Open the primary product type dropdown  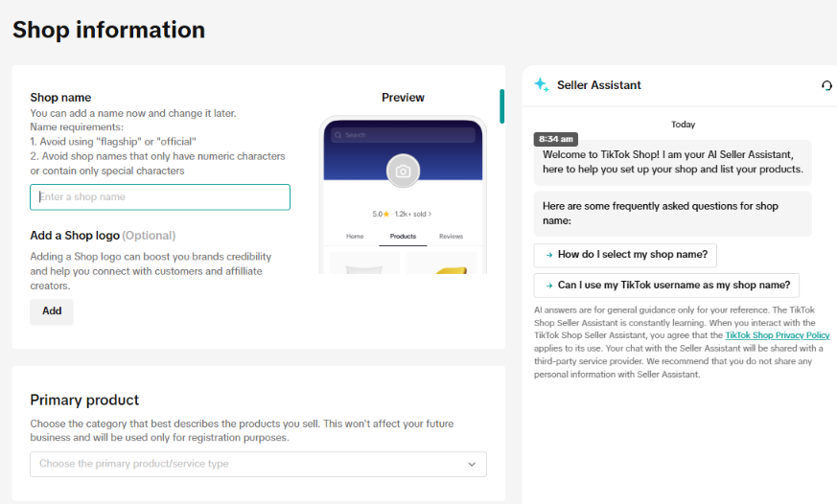click(258, 464)
